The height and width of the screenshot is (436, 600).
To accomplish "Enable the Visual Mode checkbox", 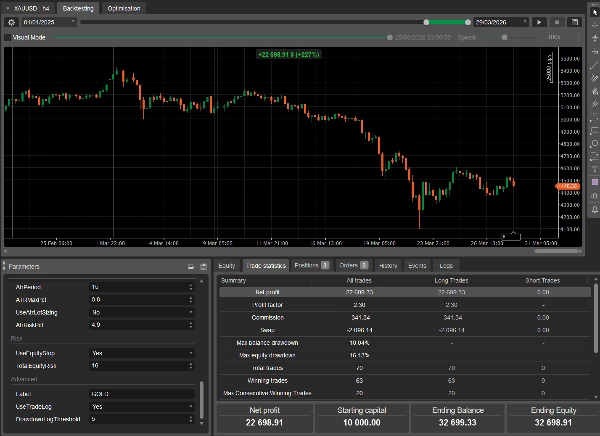I will click(8, 37).
